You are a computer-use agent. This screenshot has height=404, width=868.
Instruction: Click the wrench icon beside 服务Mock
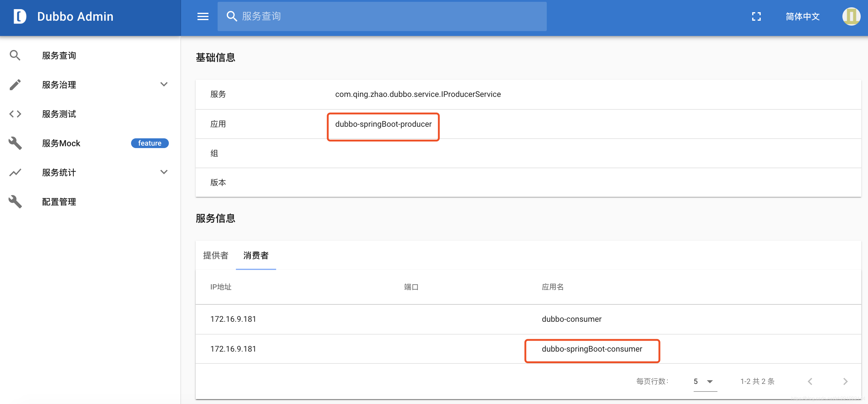[x=15, y=143]
